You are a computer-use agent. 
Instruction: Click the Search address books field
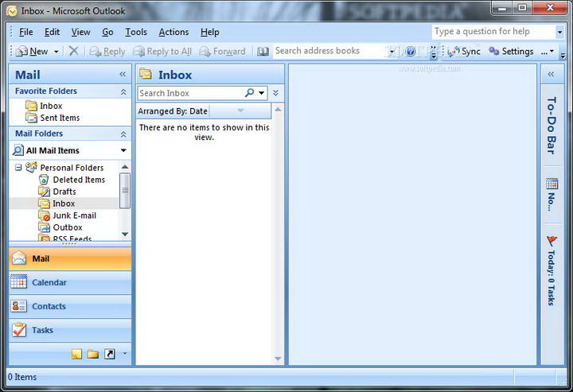(331, 51)
